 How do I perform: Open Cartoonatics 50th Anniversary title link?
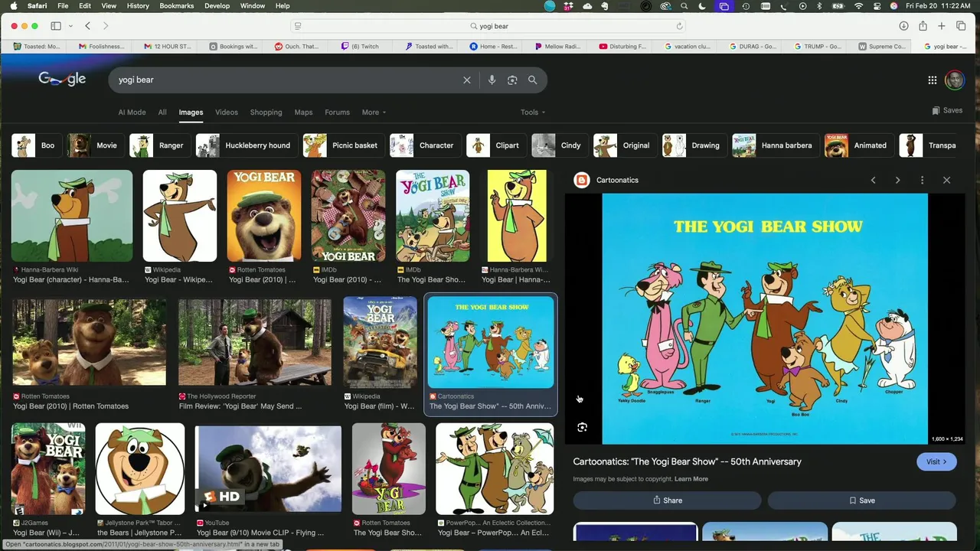(687, 461)
